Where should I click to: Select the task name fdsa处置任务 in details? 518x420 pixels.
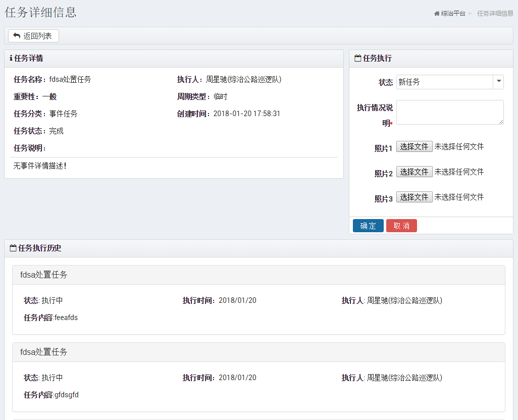[70, 80]
